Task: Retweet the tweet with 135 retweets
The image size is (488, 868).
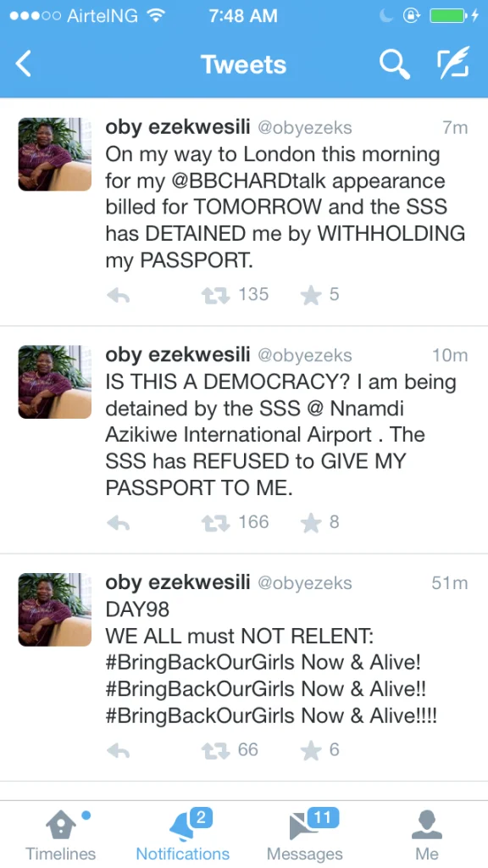Action: (215, 296)
